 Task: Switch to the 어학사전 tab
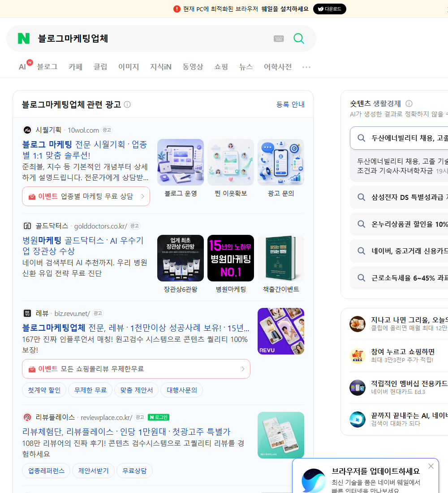(278, 67)
